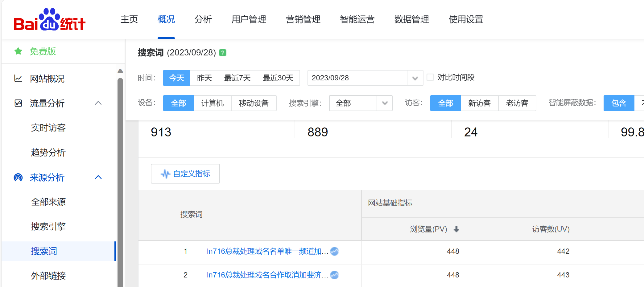The image size is (644, 287).
Task: Open the 智能运营 tab
Action: (357, 19)
